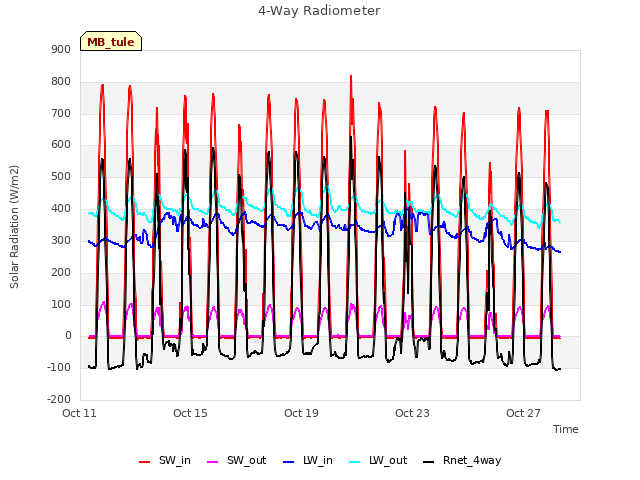The width and height of the screenshot is (640, 480).
Task: Click the 100 y-axis tick label
Action: (61, 304)
